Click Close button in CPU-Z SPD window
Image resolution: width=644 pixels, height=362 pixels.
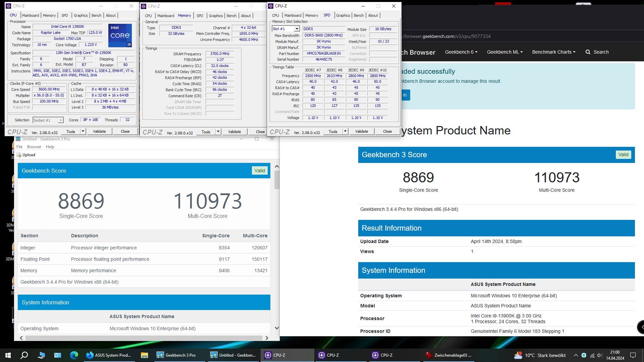tap(387, 131)
